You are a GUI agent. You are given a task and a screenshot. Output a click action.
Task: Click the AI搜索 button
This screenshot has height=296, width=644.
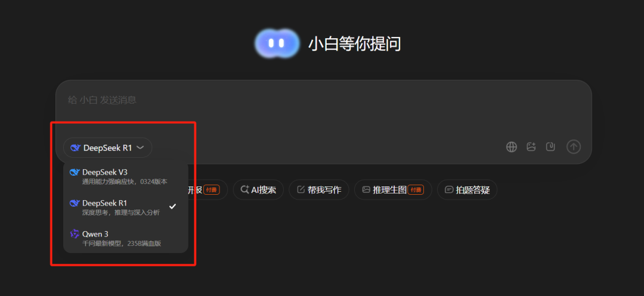pyautogui.click(x=258, y=190)
